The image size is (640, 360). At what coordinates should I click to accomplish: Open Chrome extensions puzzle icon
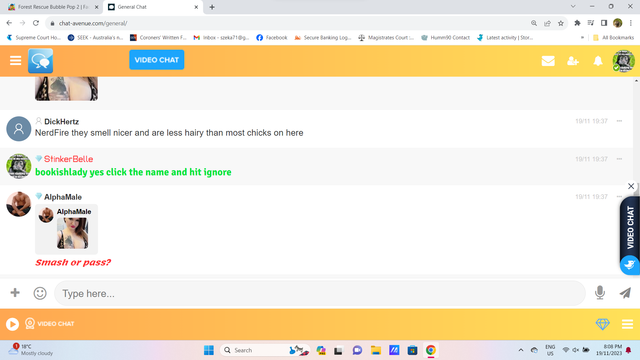577,23
